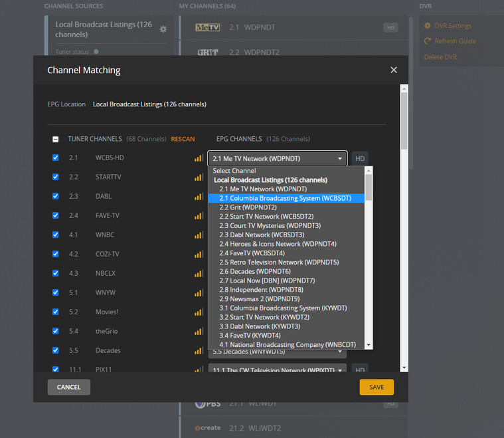Click signal strength icon for Movies!

tap(199, 312)
